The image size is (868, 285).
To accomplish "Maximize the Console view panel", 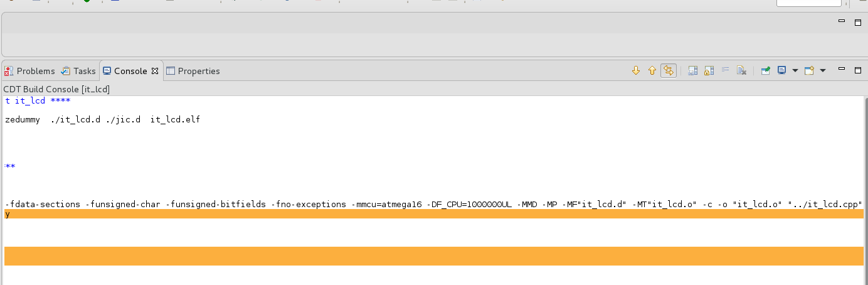I will click(x=858, y=70).
